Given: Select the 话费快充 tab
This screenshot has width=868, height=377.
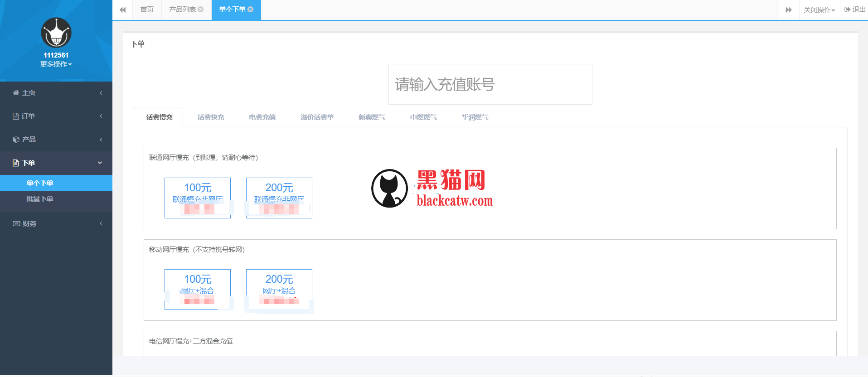Looking at the screenshot, I should coord(211,117).
